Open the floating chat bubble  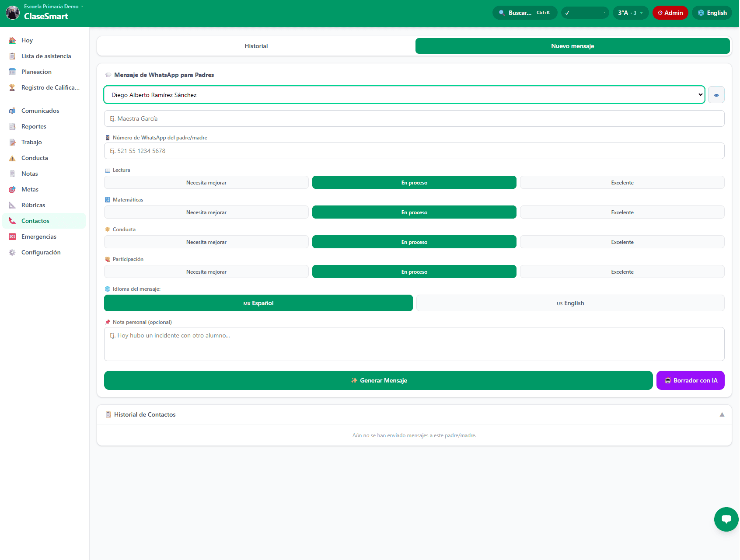coord(726,519)
